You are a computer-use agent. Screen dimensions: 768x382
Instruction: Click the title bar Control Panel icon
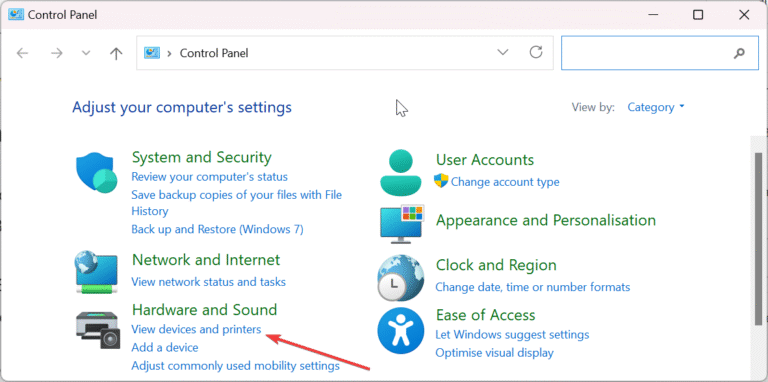click(x=15, y=15)
